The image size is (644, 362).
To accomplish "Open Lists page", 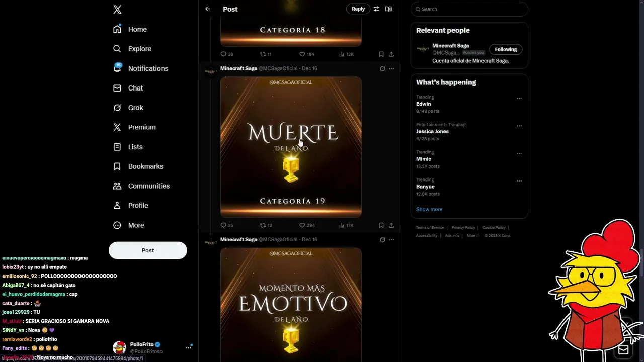I will point(128,147).
